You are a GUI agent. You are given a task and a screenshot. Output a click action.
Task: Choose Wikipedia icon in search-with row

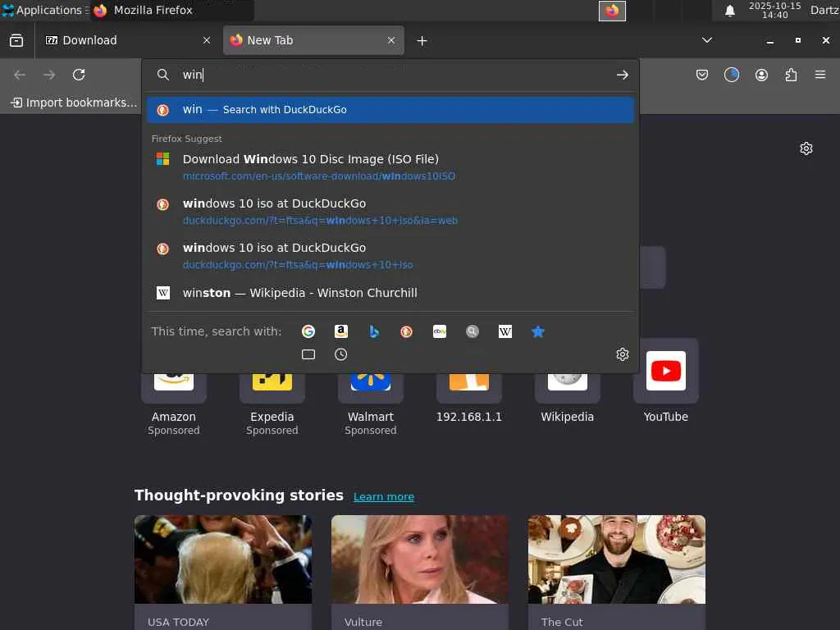click(505, 331)
